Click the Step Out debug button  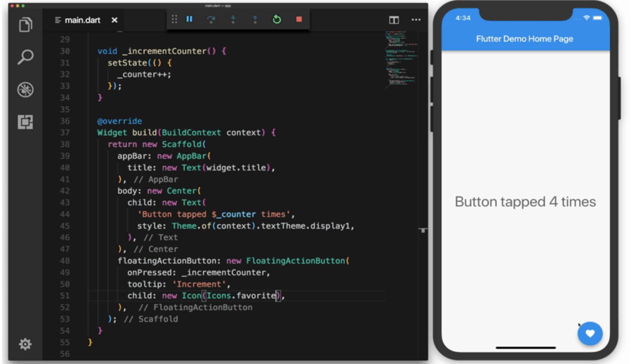coord(255,19)
